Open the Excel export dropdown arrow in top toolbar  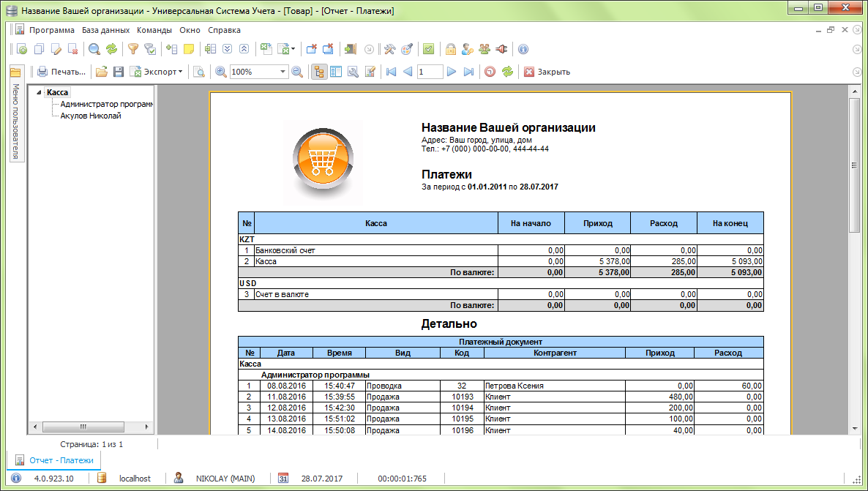coord(293,49)
